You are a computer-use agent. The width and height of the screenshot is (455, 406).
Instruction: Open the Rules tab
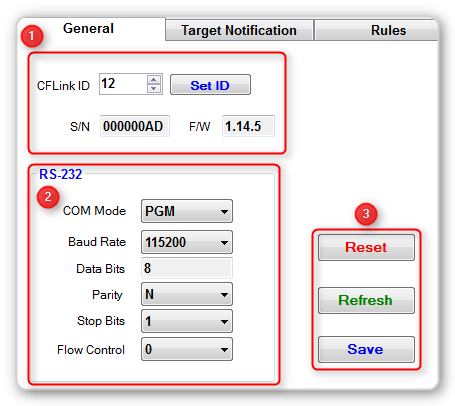tap(377, 30)
